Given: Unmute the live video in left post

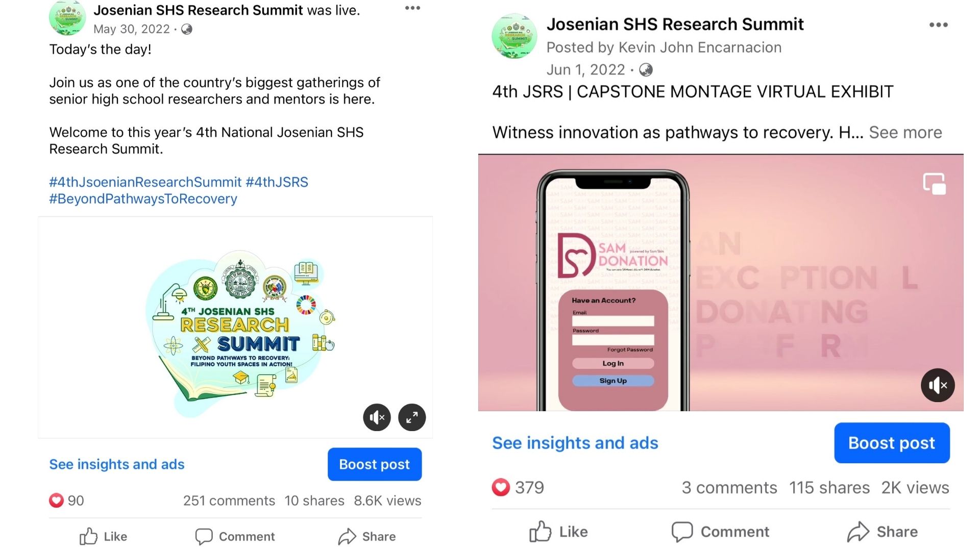Looking at the screenshot, I should click(x=377, y=417).
